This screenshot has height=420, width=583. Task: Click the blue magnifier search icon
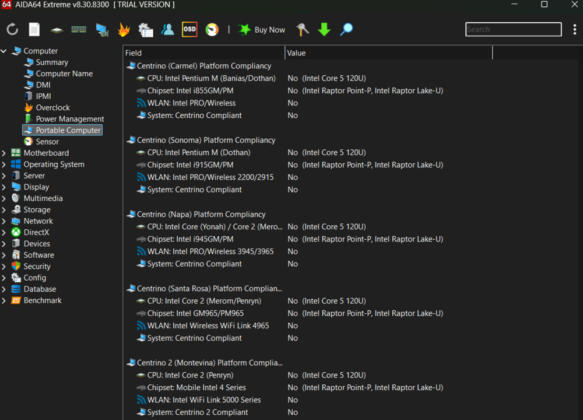point(346,29)
